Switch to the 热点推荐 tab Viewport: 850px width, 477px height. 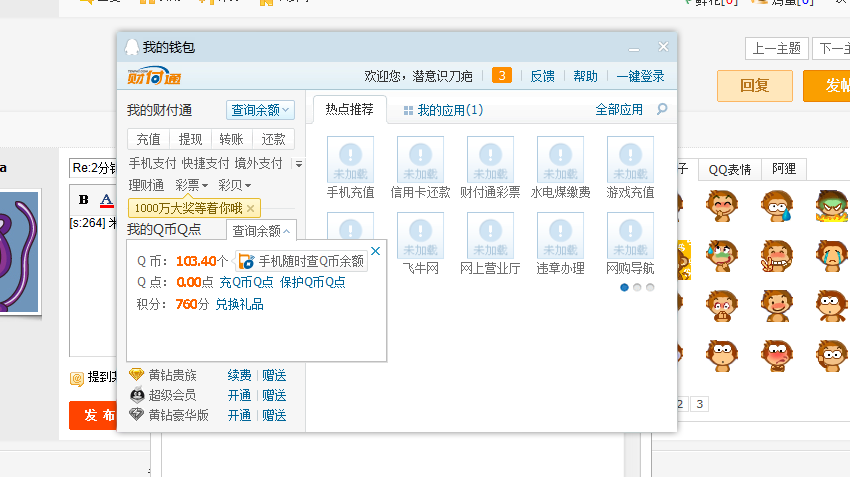(x=350, y=109)
